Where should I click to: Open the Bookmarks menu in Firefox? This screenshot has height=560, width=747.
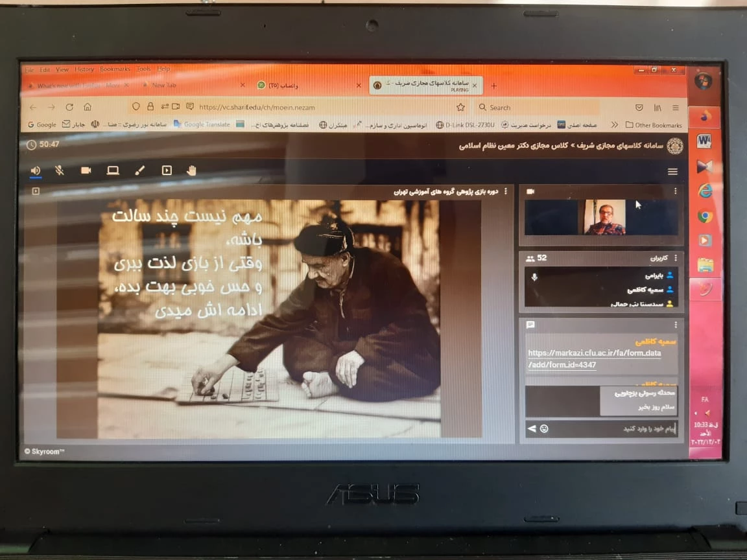click(115, 69)
